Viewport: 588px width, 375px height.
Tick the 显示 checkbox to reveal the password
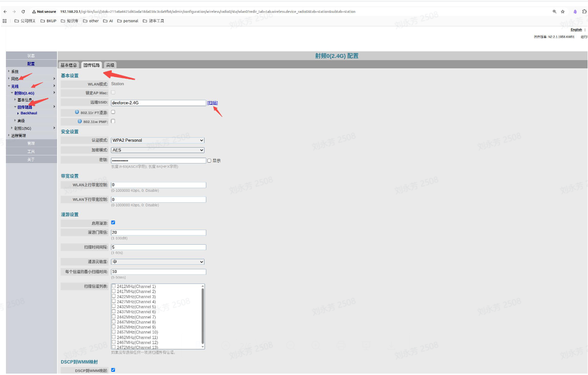click(209, 161)
